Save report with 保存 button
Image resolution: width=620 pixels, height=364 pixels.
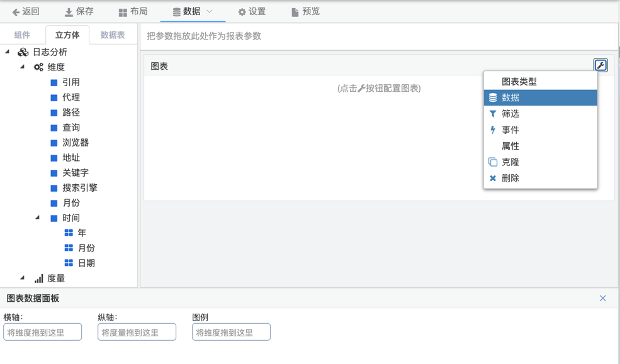tap(79, 11)
